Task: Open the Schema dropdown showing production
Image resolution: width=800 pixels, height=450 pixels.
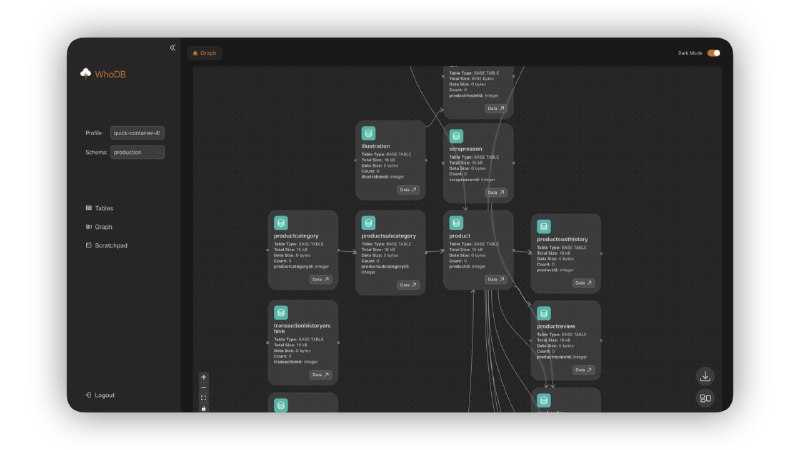Action: point(137,152)
